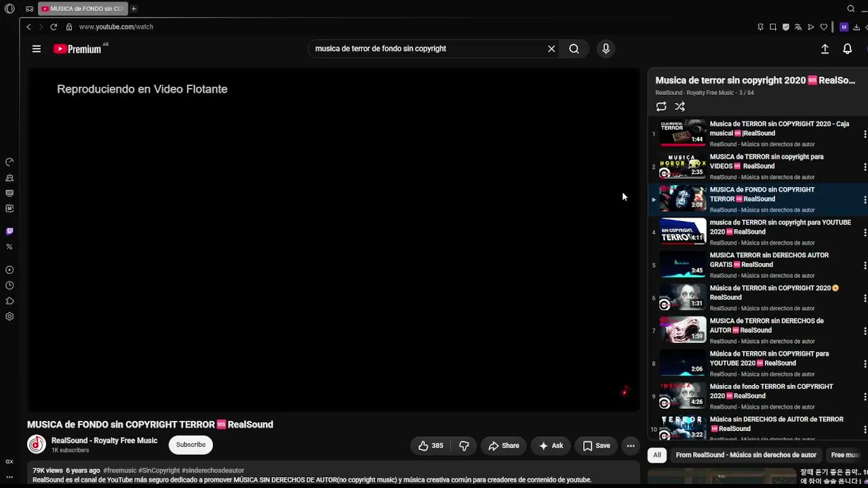Viewport: 868px width, 488px height.
Task: Go back to the previous page
Action: tap(28, 27)
